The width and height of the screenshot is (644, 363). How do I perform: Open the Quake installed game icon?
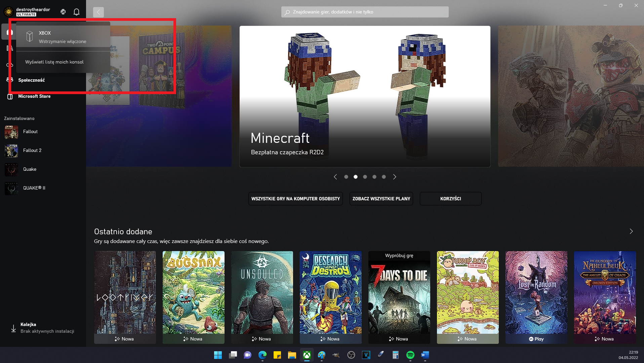tap(11, 169)
